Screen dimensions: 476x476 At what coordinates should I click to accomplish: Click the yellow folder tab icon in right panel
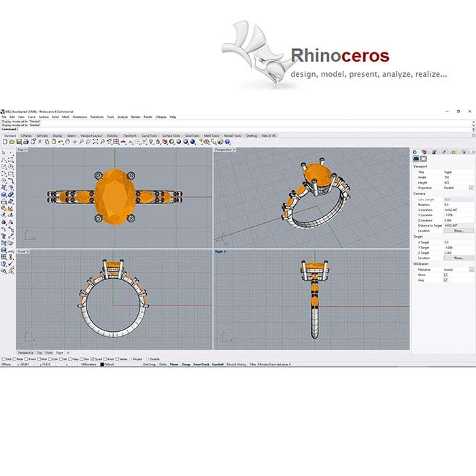(x=454, y=152)
